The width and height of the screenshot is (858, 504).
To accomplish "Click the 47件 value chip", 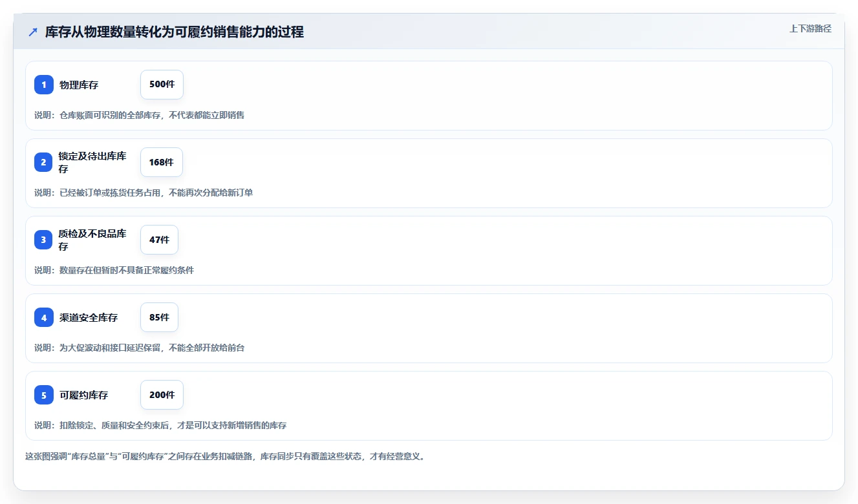I will click(159, 240).
